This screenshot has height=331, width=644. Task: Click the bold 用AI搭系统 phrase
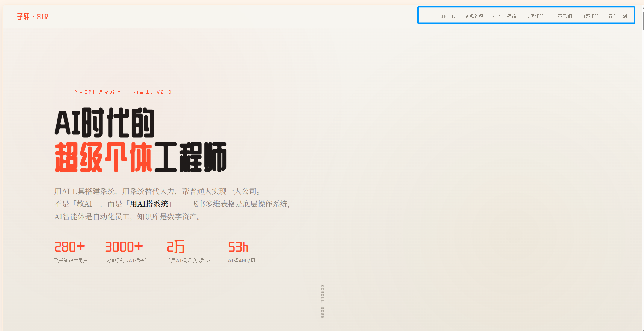pos(149,204)
